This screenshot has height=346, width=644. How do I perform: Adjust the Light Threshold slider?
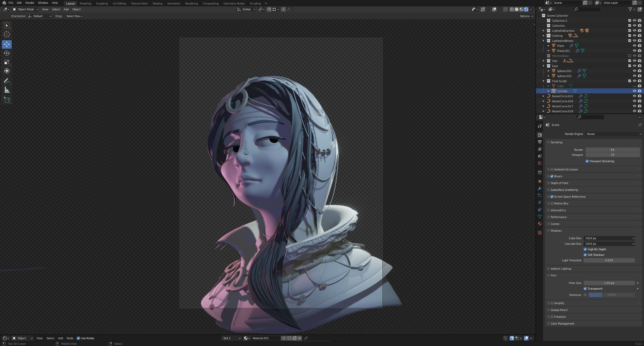609,260
